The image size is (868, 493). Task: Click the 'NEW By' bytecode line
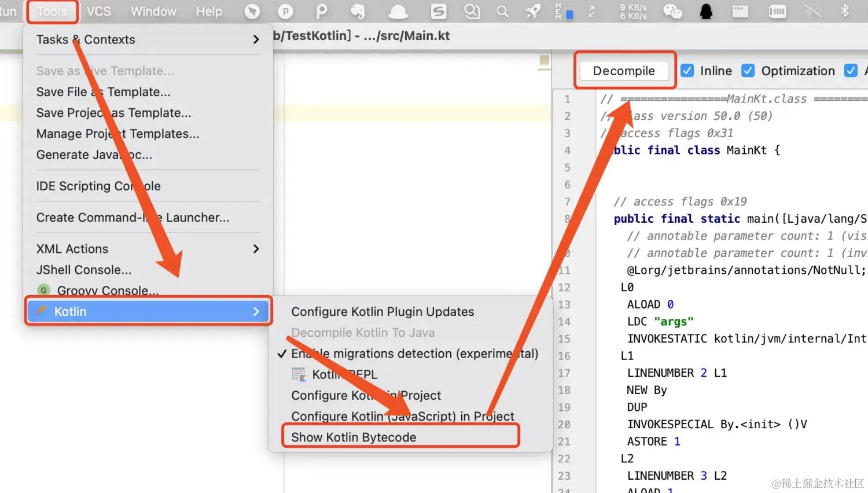pyautogui.click(x=647, y=390)
